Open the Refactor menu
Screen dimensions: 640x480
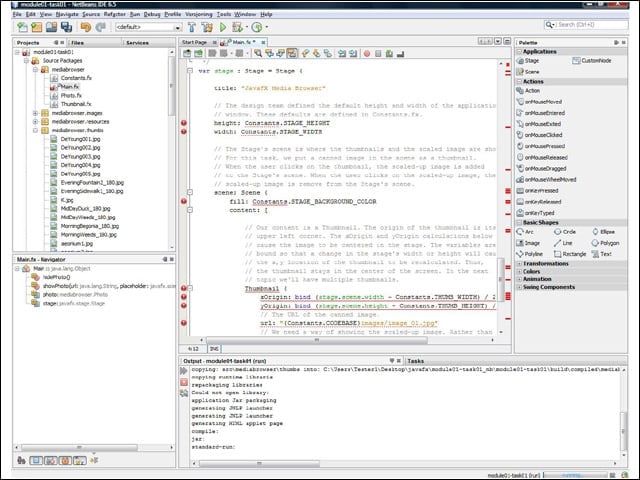pyautogui.click(x=114, y=14)
